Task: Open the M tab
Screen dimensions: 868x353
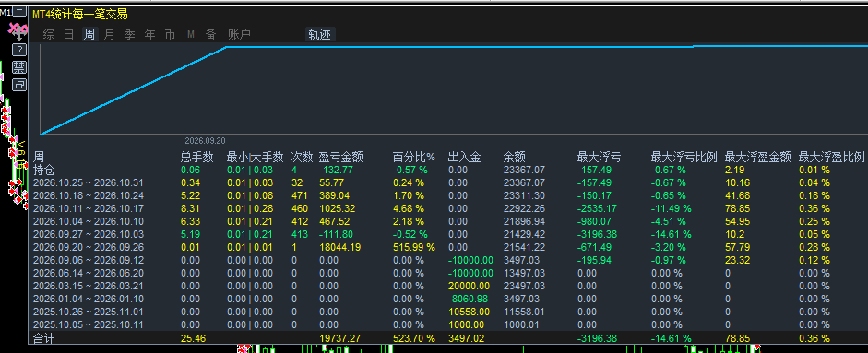Action: pyautogui.click(x=190, y=34)
